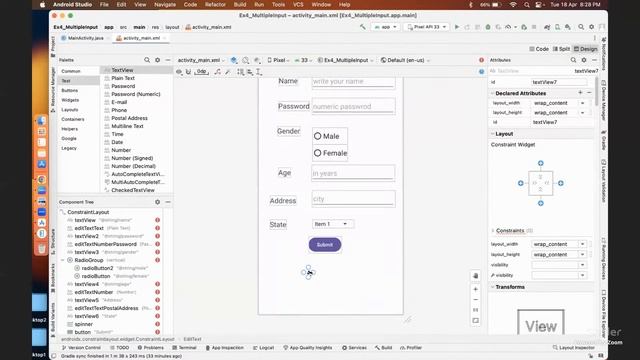Open Default (en-us) locale dropdown
Viewport: 640px width, 360px height.
pyautogui.click(x=405, y=60)
